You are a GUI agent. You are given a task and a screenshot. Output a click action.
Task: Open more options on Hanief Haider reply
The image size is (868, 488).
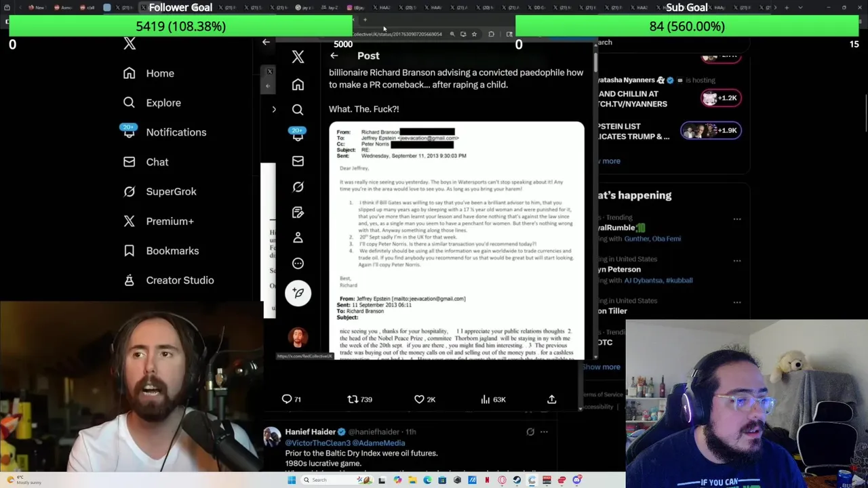[x=544, y=432]
